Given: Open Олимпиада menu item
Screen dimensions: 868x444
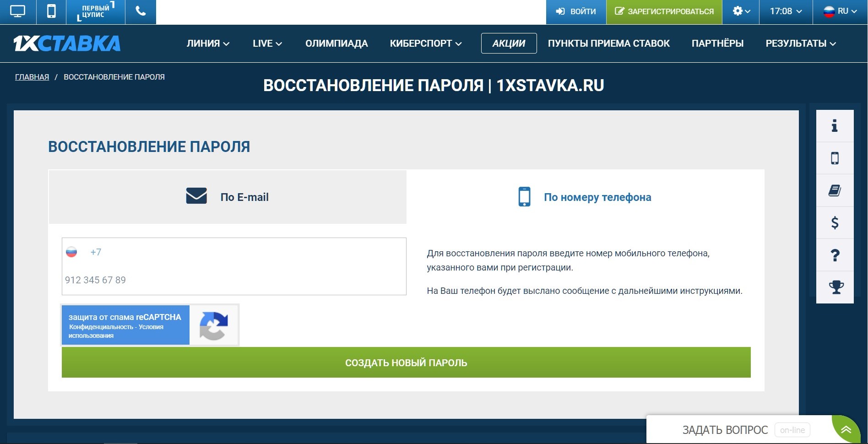Looking at the screenshot, I should pos(336,43).
